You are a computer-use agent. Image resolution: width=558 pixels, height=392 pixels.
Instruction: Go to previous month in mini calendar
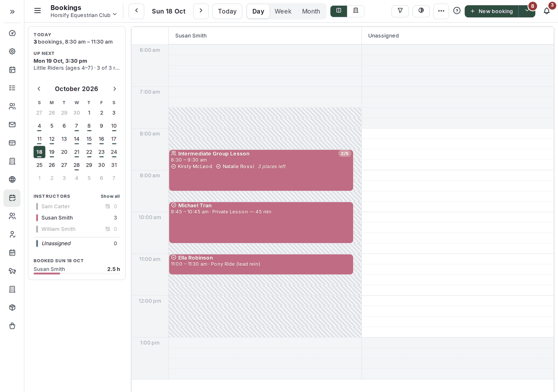click(39, 89)
